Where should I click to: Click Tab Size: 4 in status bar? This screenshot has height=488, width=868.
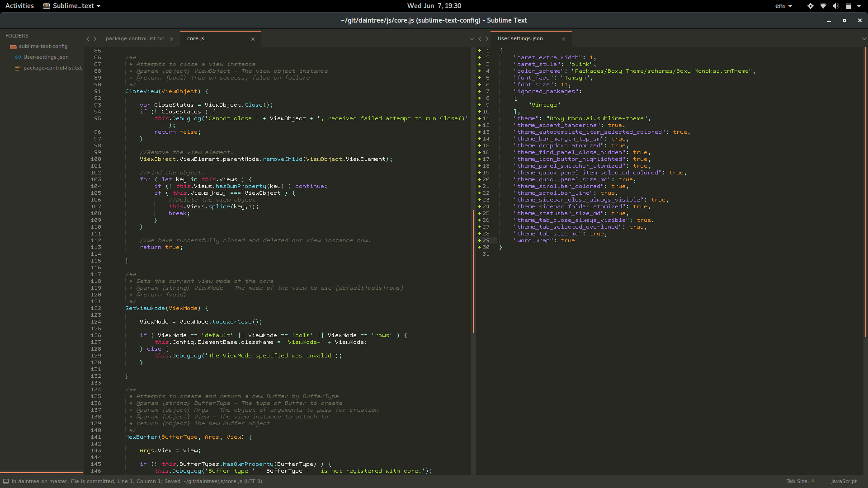[800, 481]
